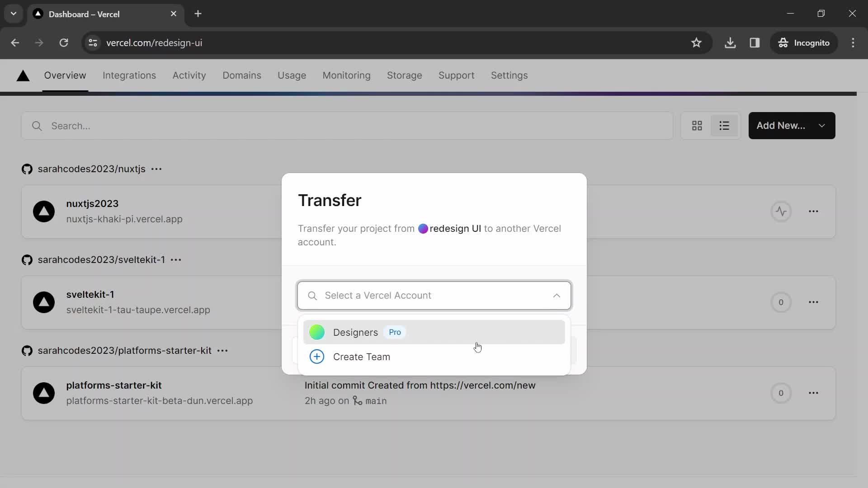Viewport: 868px width, 488px height.
Task: Click the redesign UI account logo in dialog
Action: point(423,228)
